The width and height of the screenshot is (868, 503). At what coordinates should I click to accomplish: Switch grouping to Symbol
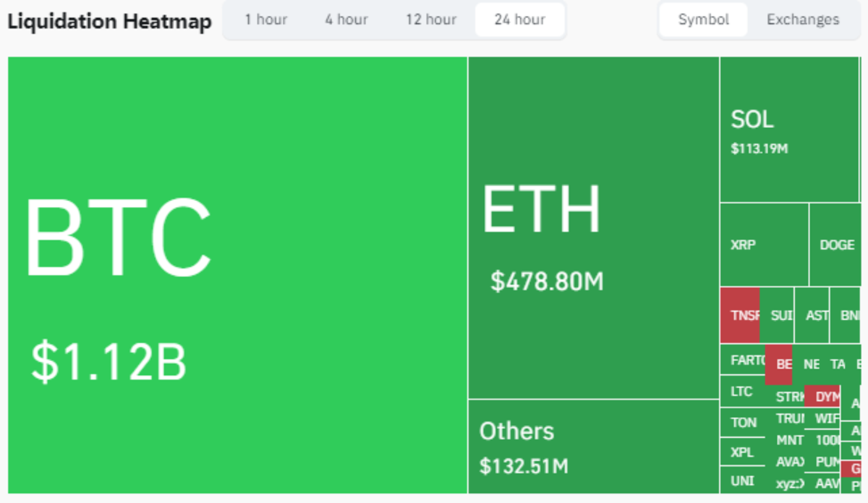[x=702, y=20]
